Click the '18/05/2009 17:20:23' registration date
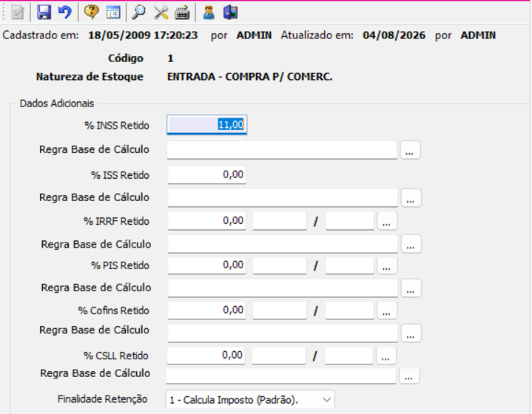 point(143,35)
